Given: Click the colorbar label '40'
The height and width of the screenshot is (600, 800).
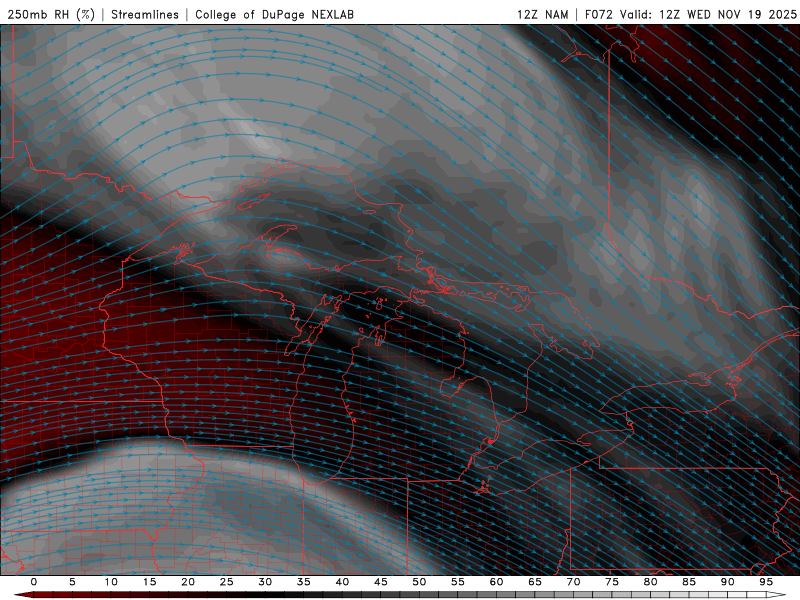Looking at the screenshot, I should click(x=342, y=582).
